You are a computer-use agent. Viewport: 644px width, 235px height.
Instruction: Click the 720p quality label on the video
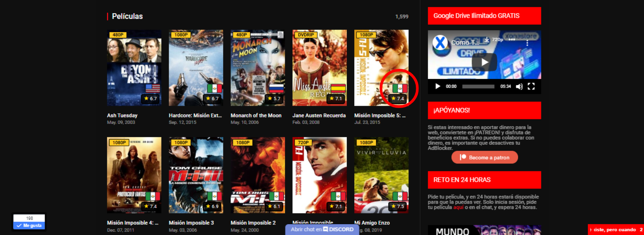(x=497, y=40)
